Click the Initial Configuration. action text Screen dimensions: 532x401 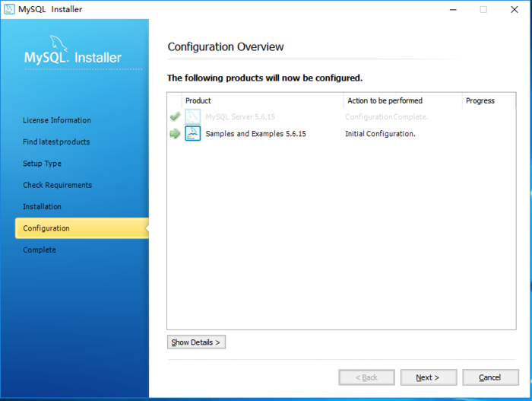point(380,134)
